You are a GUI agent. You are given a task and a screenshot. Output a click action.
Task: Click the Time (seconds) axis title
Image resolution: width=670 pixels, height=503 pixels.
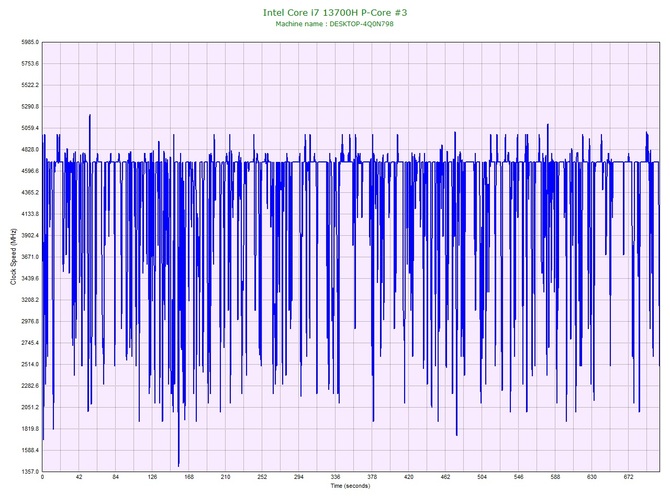coord(350,486)
